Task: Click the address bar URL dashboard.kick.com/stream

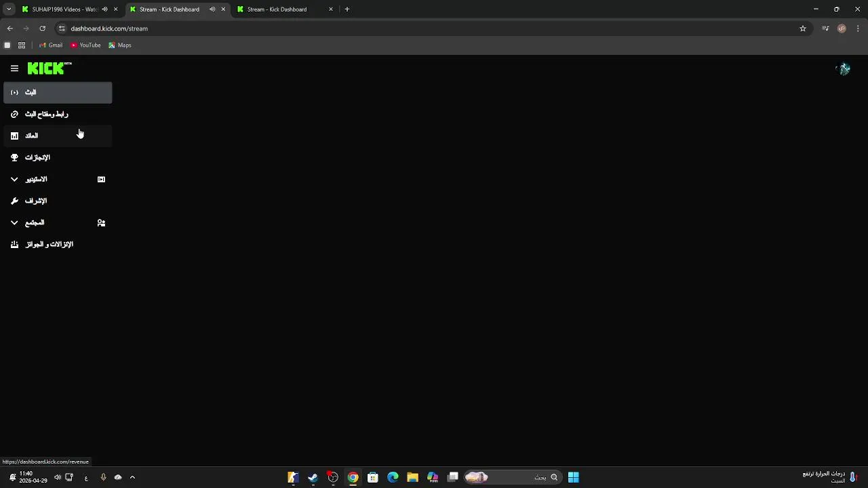Action: pos(109,28)
